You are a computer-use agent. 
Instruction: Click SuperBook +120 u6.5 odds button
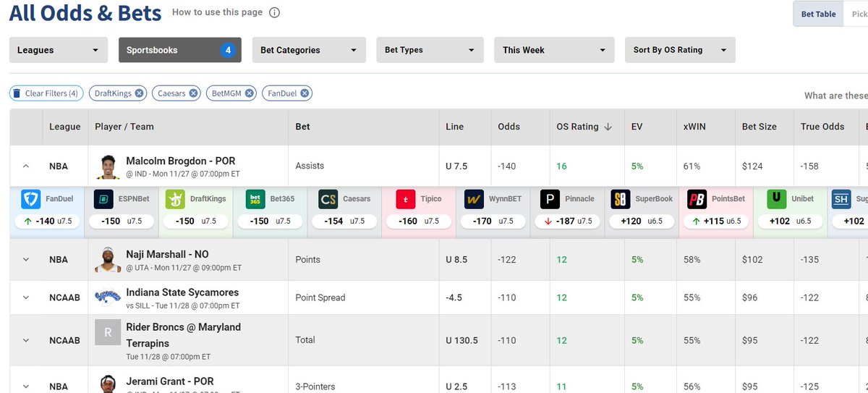tap(641, 221)
